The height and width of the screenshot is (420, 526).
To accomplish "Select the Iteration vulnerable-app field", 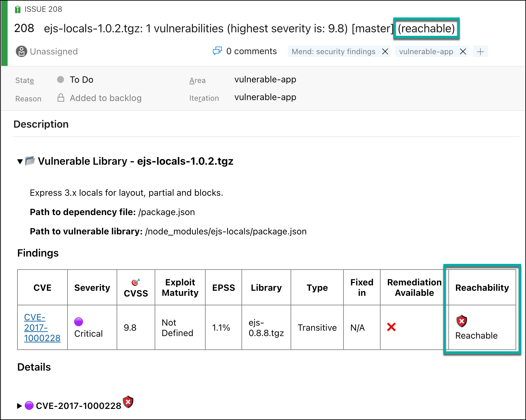I will [x=265, y=97].
